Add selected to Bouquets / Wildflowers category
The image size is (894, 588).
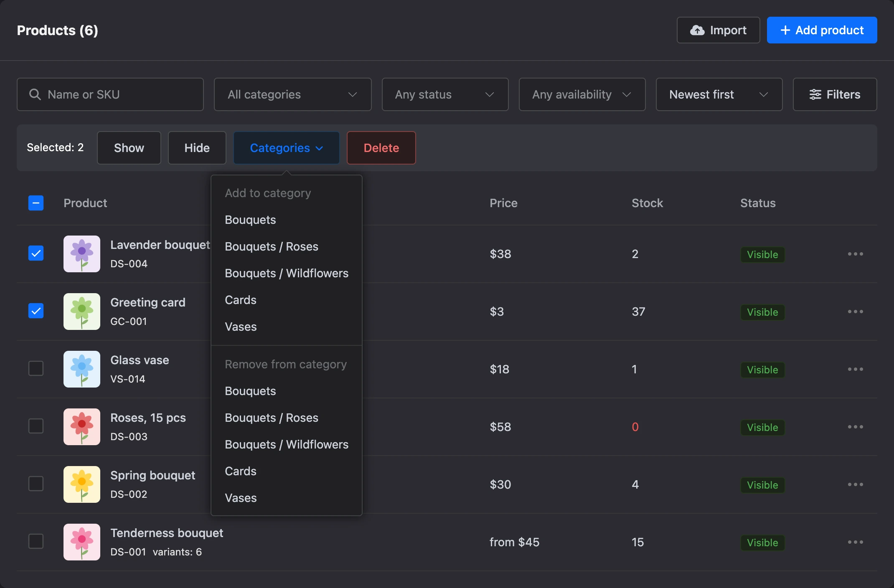pos(287,273)
